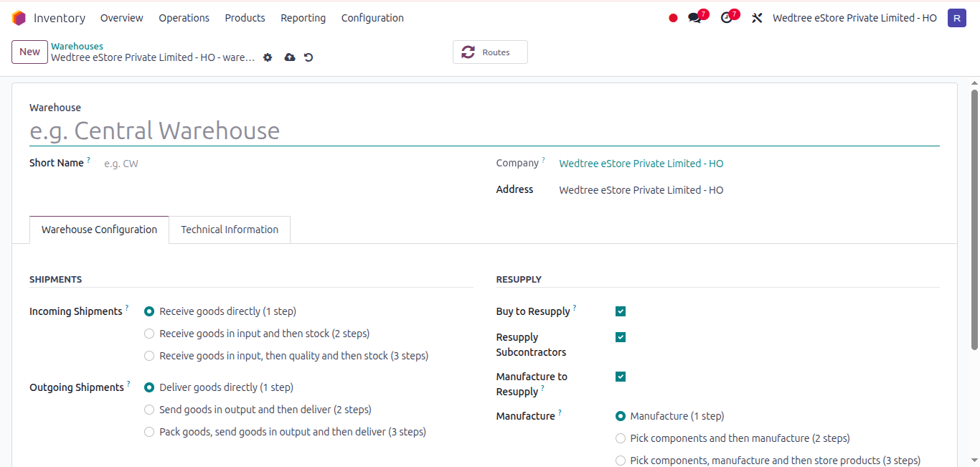Show Company field help tooltip

click(x=544, y=159)
